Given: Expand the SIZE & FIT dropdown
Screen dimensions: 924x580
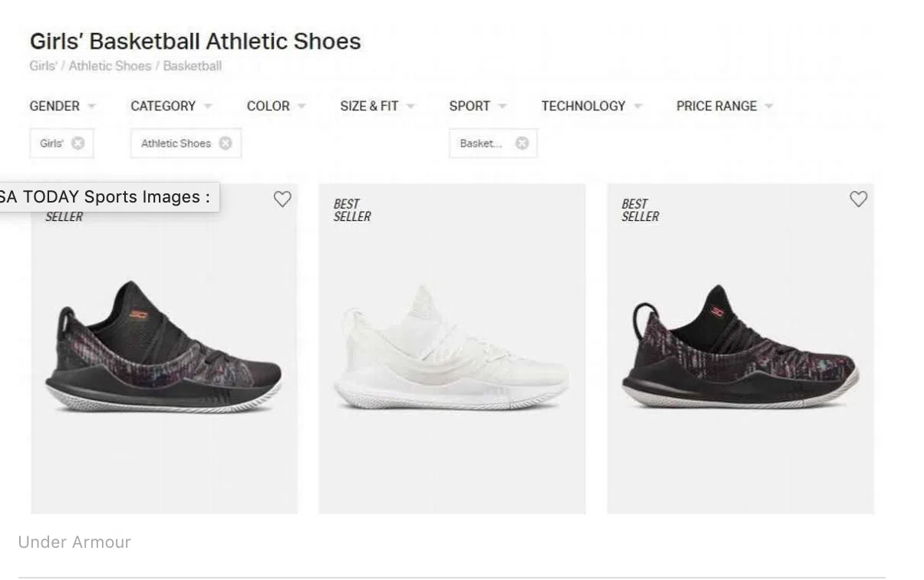Looking at the screenshot, I should (377, 106).
